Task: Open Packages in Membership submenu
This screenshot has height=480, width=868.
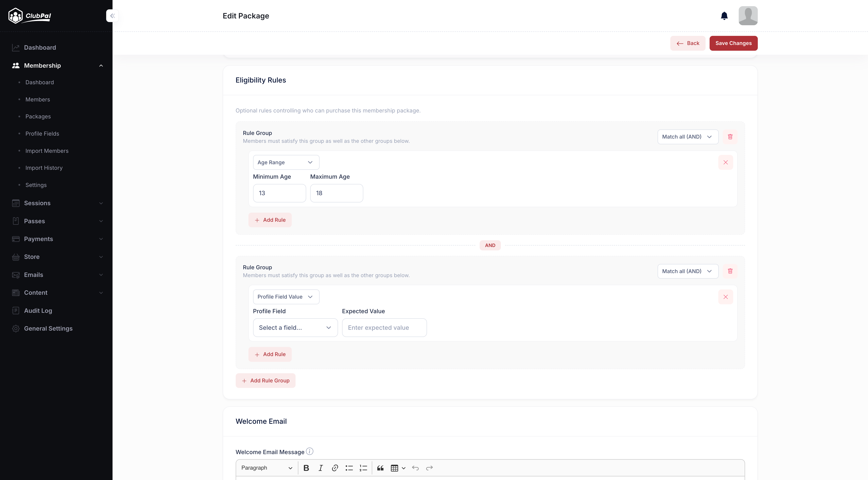Action: click(x=38, y=116)
